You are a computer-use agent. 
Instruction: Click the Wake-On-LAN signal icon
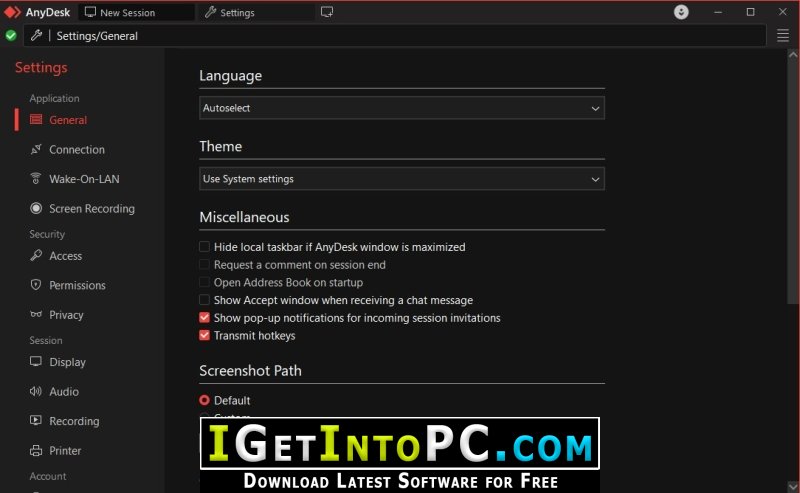click(36, 179)
